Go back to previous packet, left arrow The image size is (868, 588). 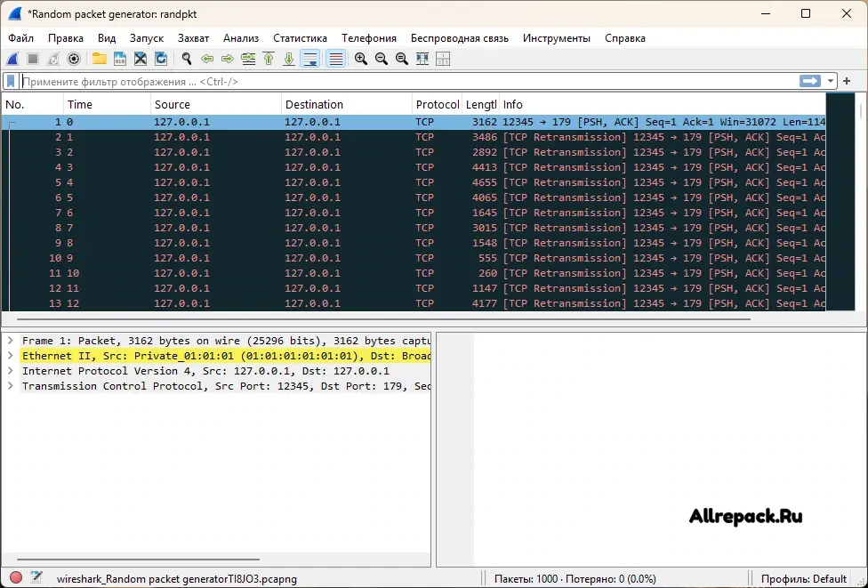pos(207,59)
